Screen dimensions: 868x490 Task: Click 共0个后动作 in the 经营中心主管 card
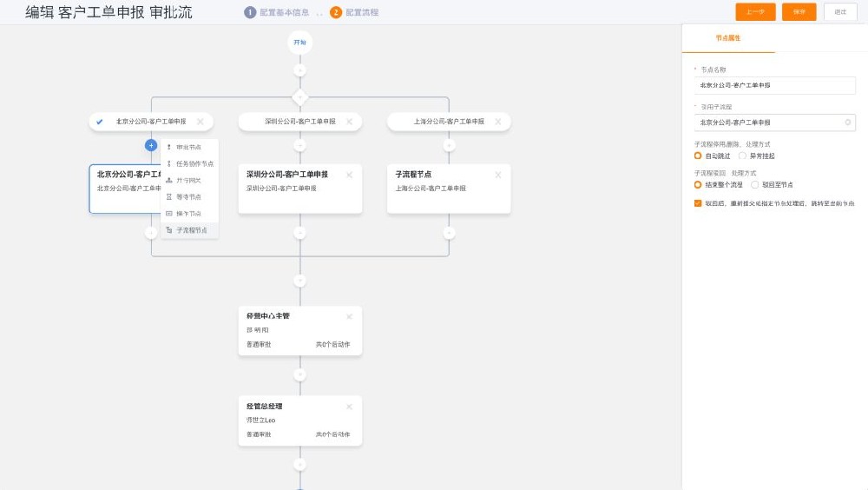pyautogui.click(x=332, y=344)
